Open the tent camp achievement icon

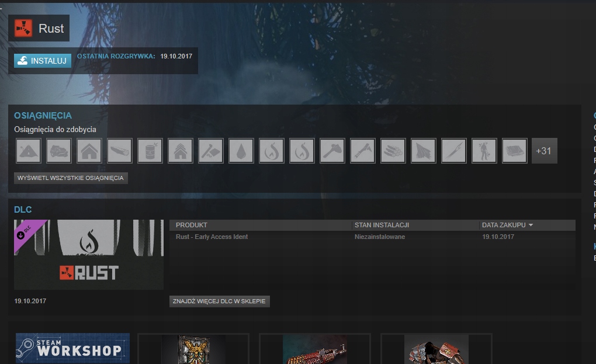point(29,151)
